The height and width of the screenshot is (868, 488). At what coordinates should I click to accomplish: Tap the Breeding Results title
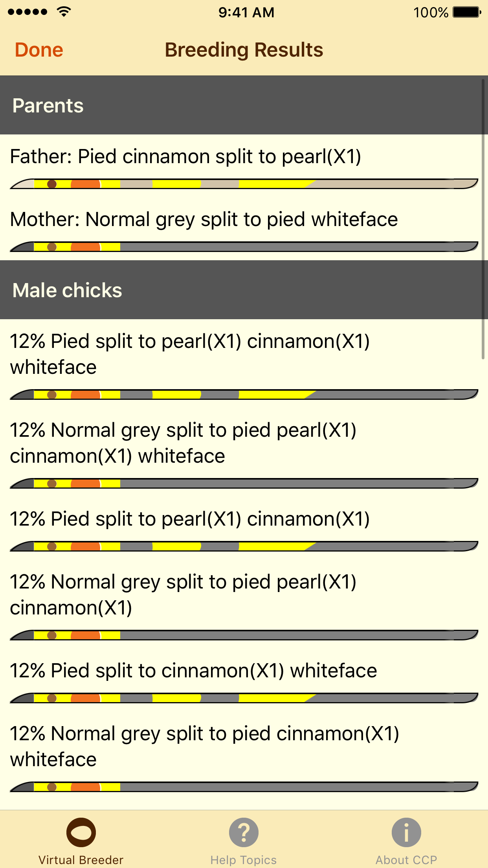(x=244, y=50)
